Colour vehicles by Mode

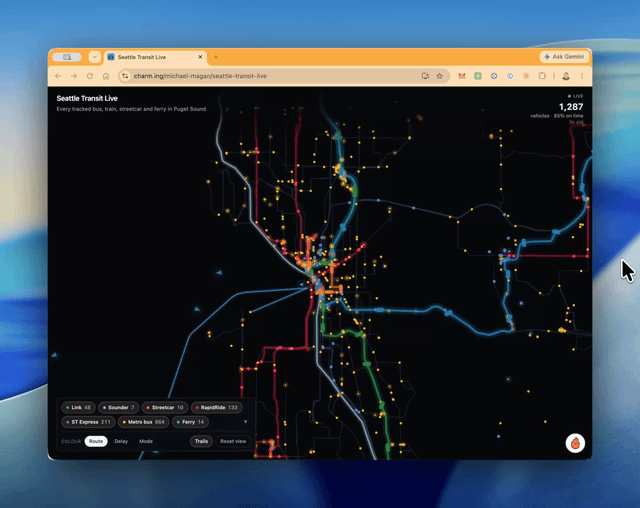click(146, 441)
